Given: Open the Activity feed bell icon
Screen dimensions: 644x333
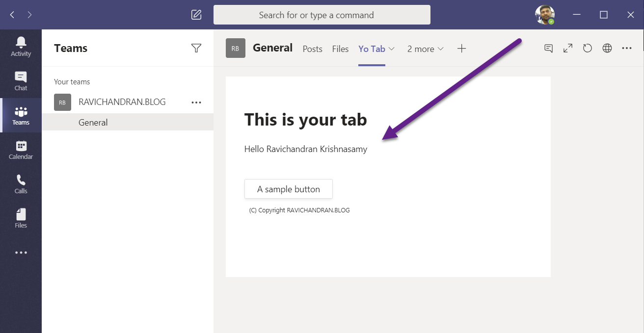Looking at the screenshot, I should point(21,47).
